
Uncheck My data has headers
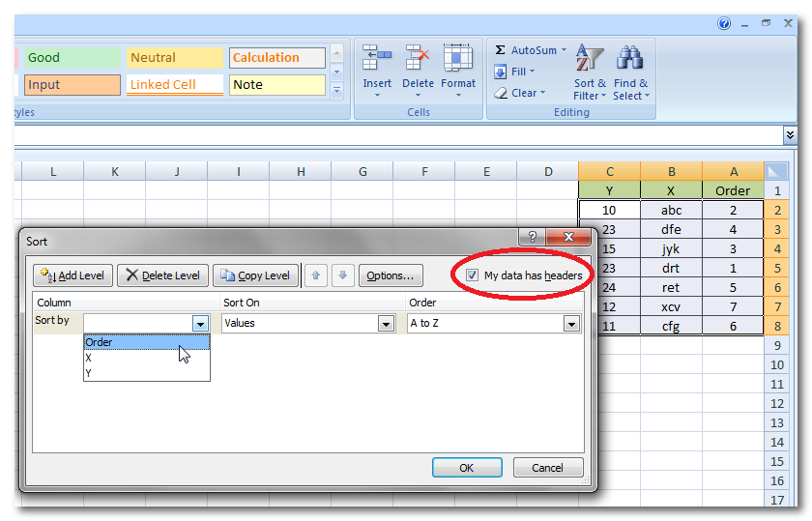[x=472, y=275]
